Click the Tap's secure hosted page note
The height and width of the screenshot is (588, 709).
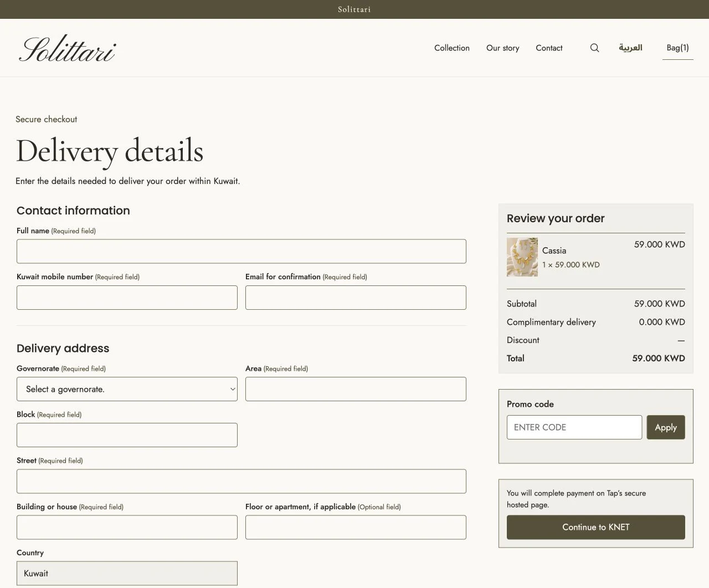[x=576, y=499]
